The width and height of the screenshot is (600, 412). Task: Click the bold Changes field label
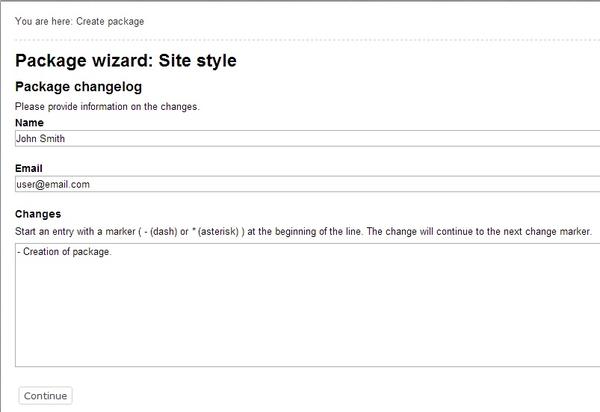click(x=38, y=214)
